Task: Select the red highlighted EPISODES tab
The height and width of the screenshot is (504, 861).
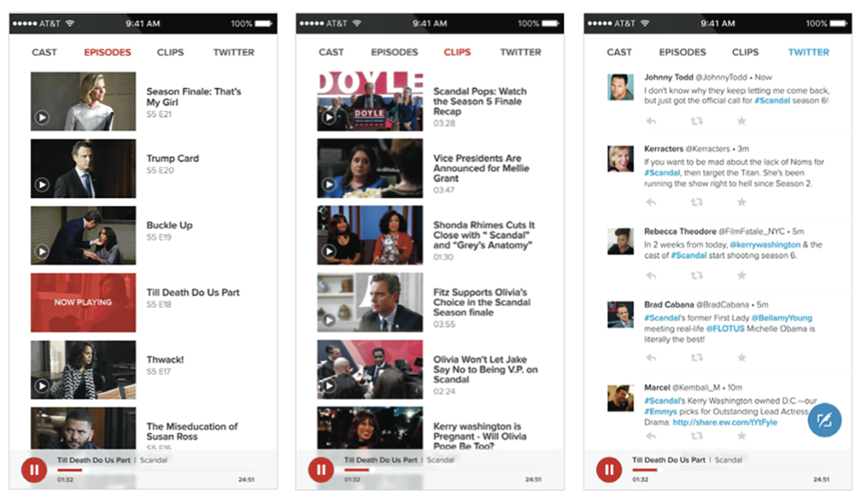Action: [x=108, y=52]
